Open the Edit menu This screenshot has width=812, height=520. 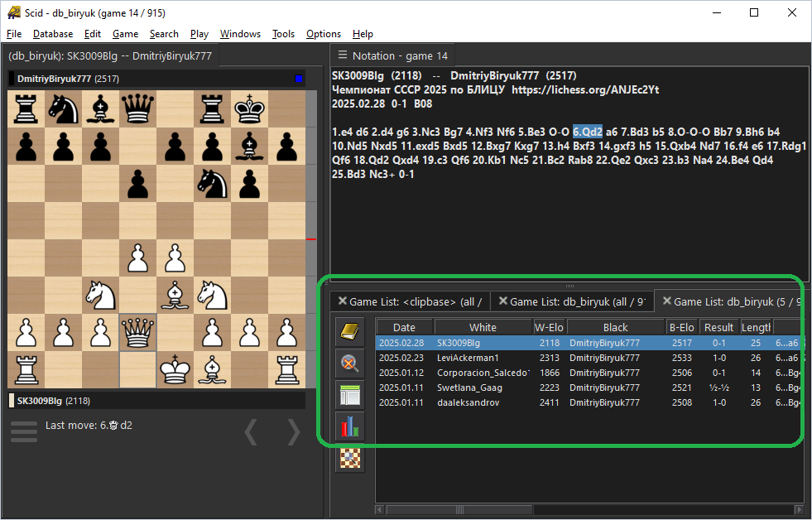92,34
